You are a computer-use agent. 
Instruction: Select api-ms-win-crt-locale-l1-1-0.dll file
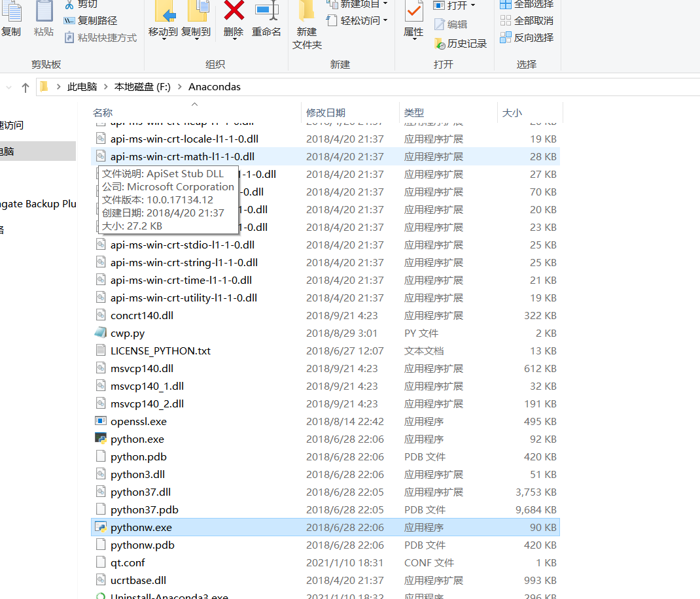[x=325, y=139]
